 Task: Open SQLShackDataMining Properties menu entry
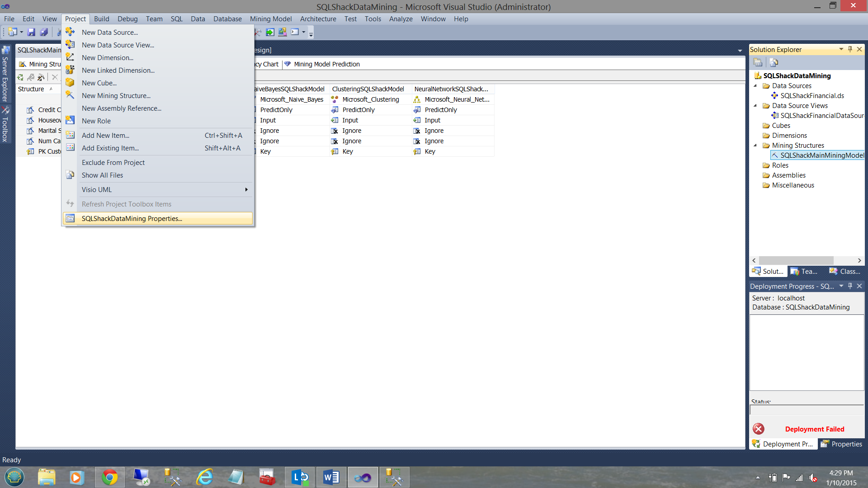132,219
